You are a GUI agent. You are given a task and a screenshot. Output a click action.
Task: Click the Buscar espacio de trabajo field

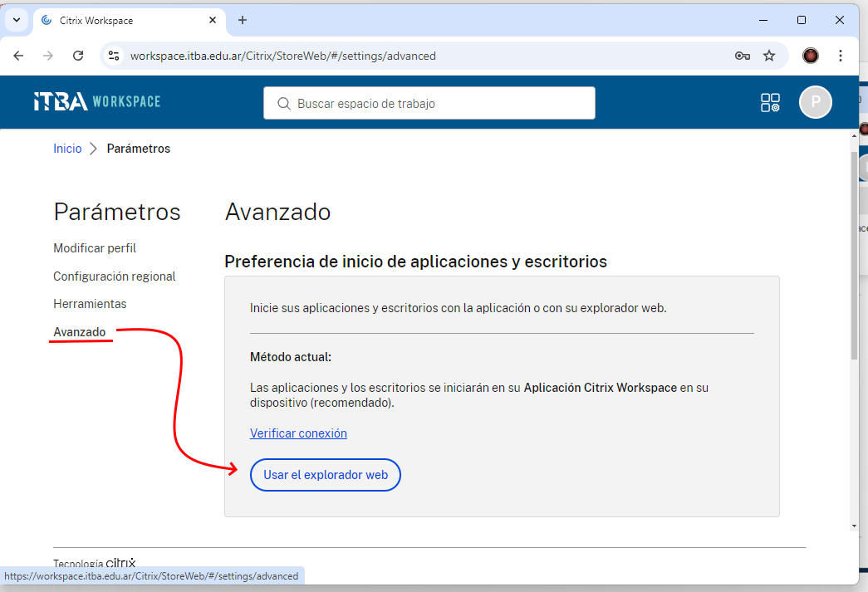(x=429, y=104)
